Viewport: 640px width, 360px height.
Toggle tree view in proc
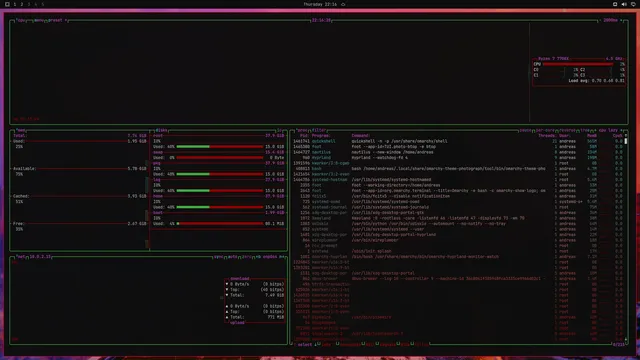pyautogui.click(x=585, y=130)
